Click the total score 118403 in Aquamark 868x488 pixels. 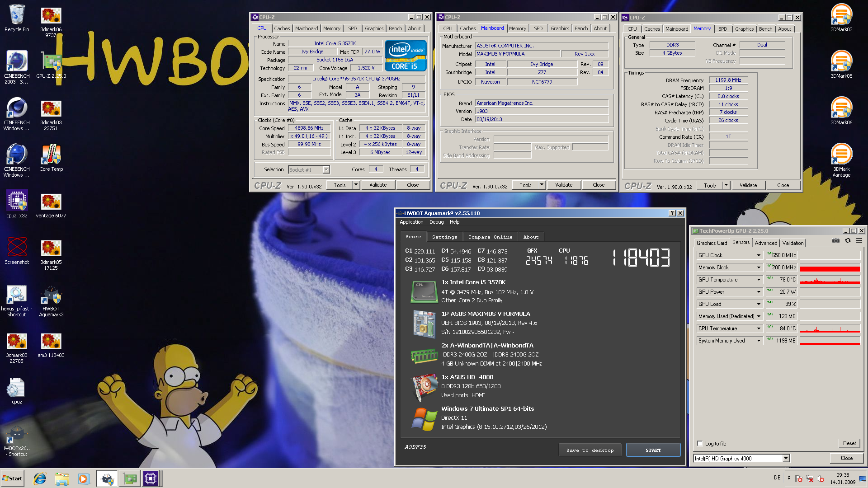coord(641,258)
